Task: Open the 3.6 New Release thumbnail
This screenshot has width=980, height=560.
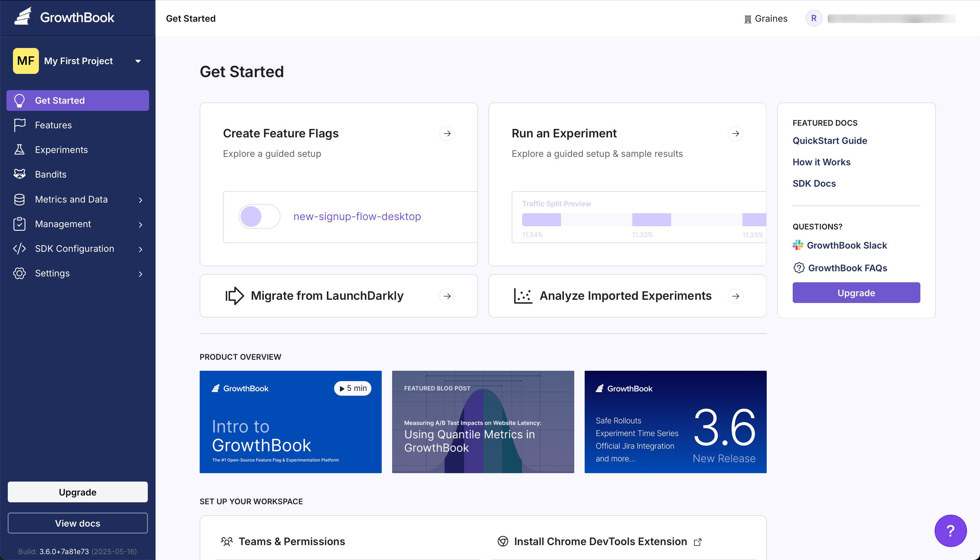Action: [x=675, y=422]
